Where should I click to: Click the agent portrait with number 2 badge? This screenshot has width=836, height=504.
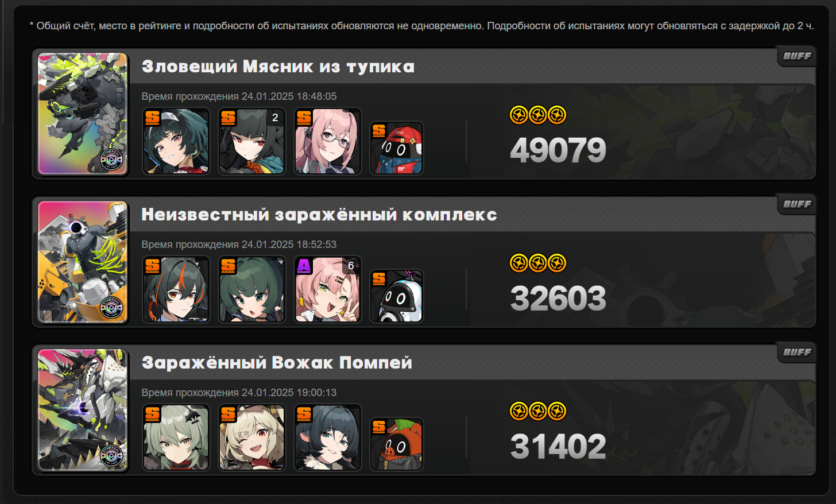pyautogui.click(x=252, y=141)
